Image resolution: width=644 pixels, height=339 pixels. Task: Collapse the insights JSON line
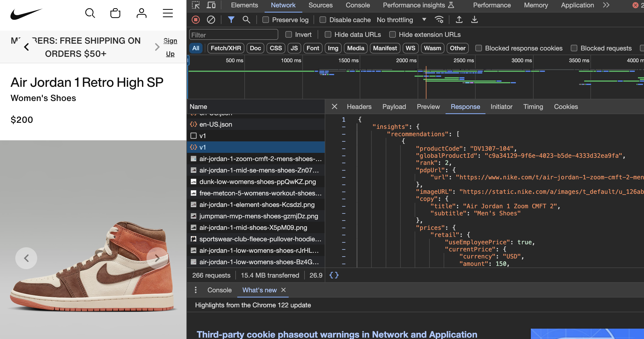344,127
